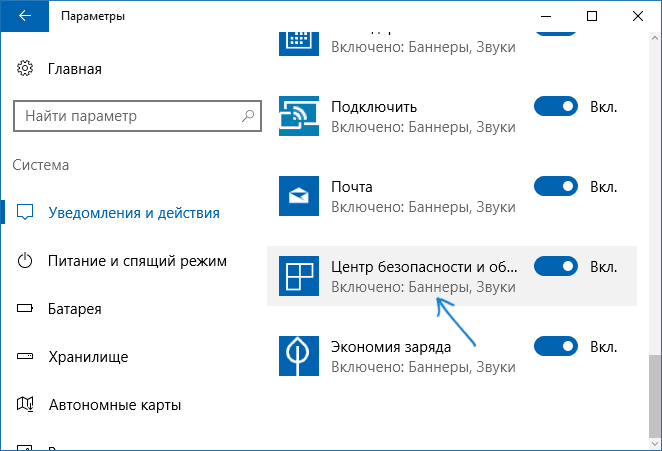Click the search magnifier icon
The image size is (662, 451).
(x=248, y=116)
